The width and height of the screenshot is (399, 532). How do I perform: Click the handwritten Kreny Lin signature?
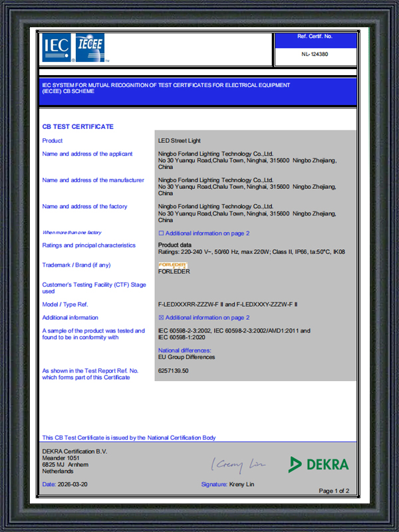(x=239, y=465)
